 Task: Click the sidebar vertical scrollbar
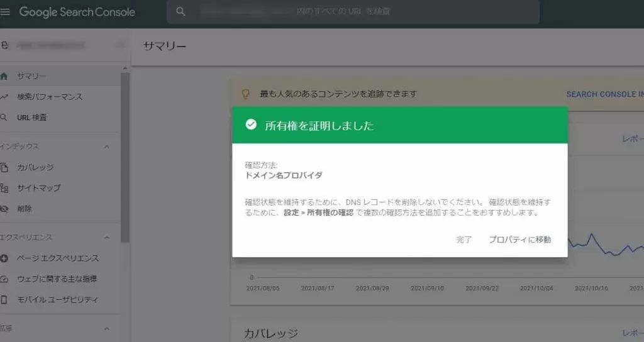[125, 157]
